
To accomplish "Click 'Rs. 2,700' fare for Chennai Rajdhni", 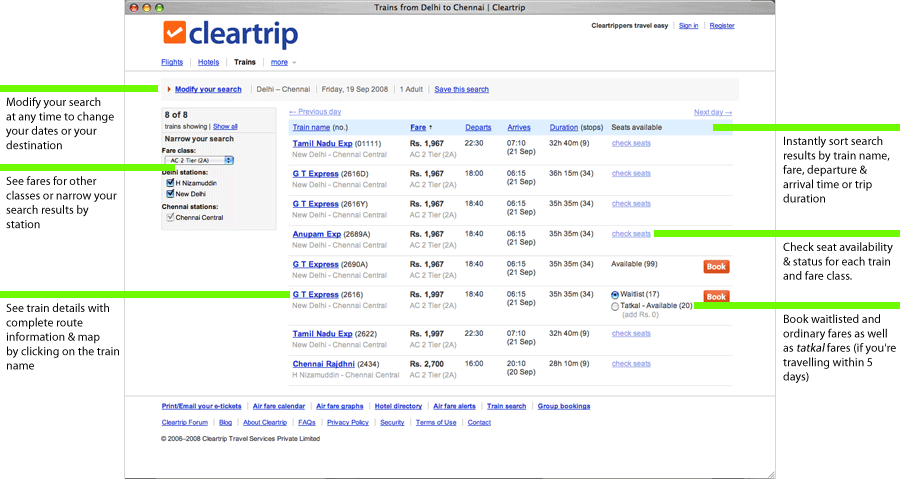I will tap(426, 364).
